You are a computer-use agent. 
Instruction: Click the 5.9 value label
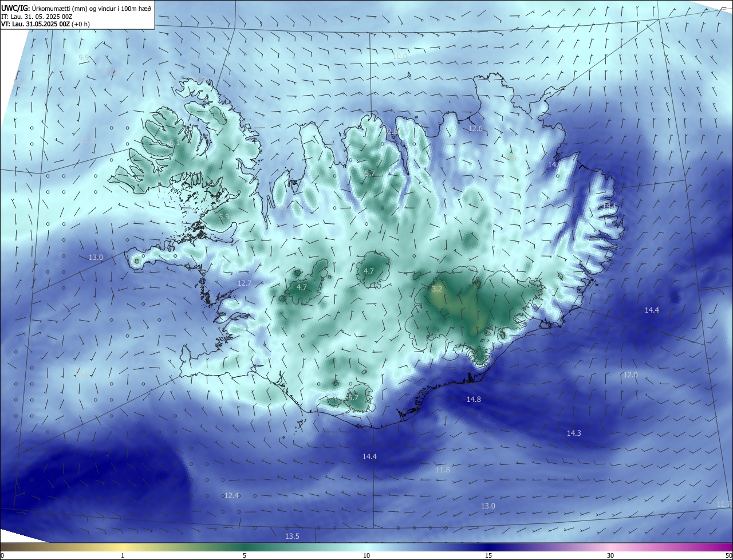224,217
